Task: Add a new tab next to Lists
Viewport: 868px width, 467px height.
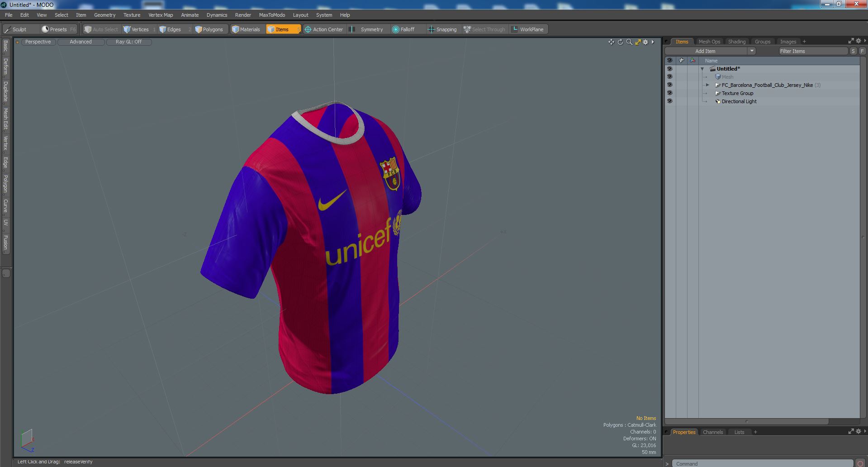Action: [x=755, y=432]
